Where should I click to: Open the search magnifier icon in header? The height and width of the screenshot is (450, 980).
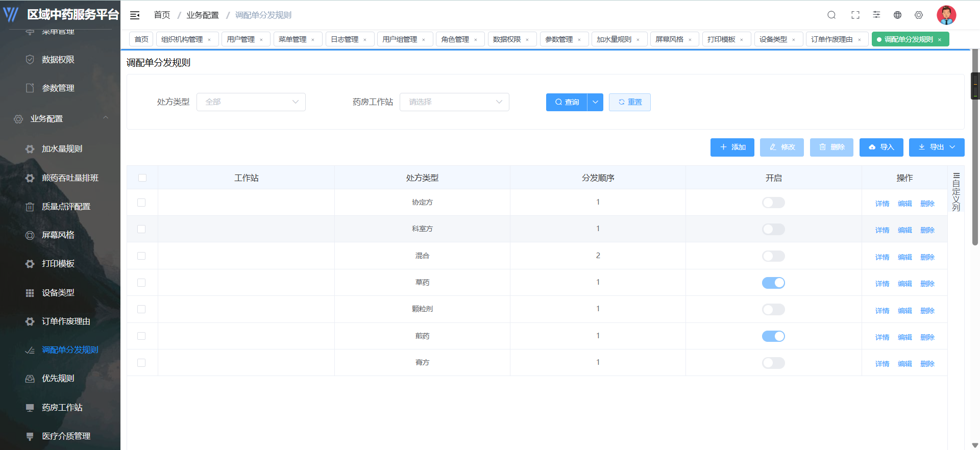click(831, 15)
